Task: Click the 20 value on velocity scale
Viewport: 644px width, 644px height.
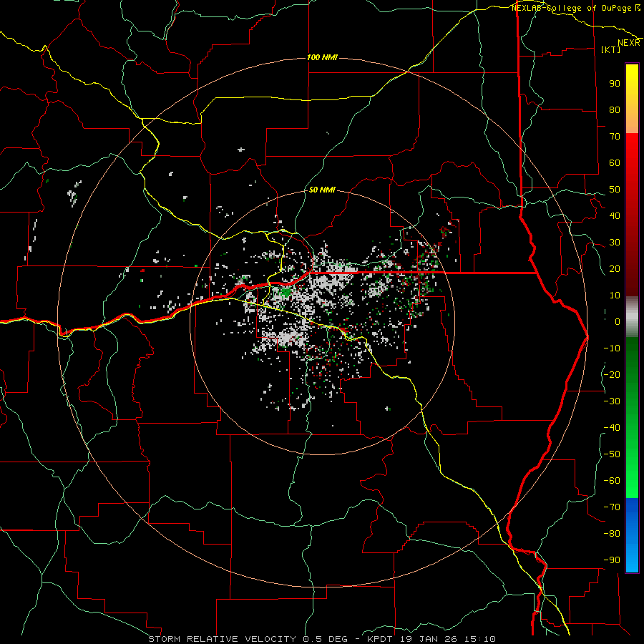Action: [615, 269]
